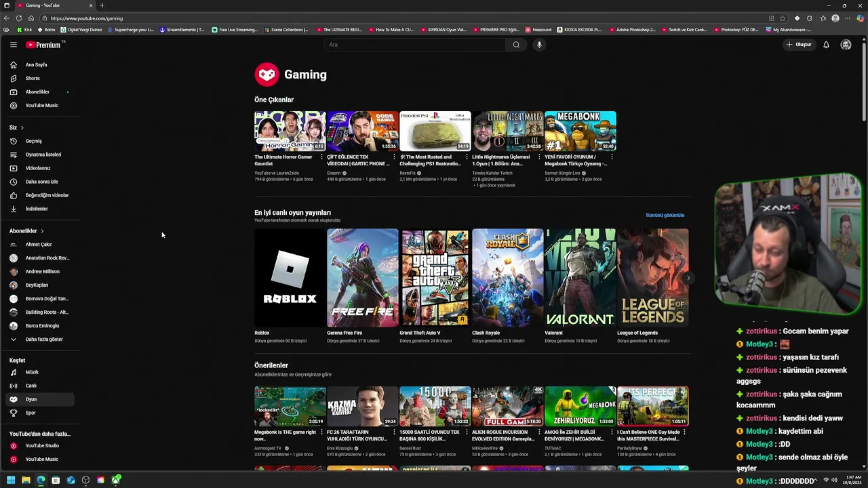Image resolution: width=868 pixels, height=488 pixels.
Task: Open the Windows Start menu
Action: pyautogui.click(x=11, y=480)
